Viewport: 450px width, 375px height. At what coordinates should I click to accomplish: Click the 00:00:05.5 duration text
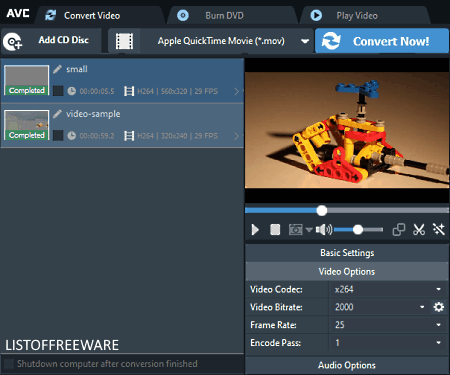coord(97,91)
